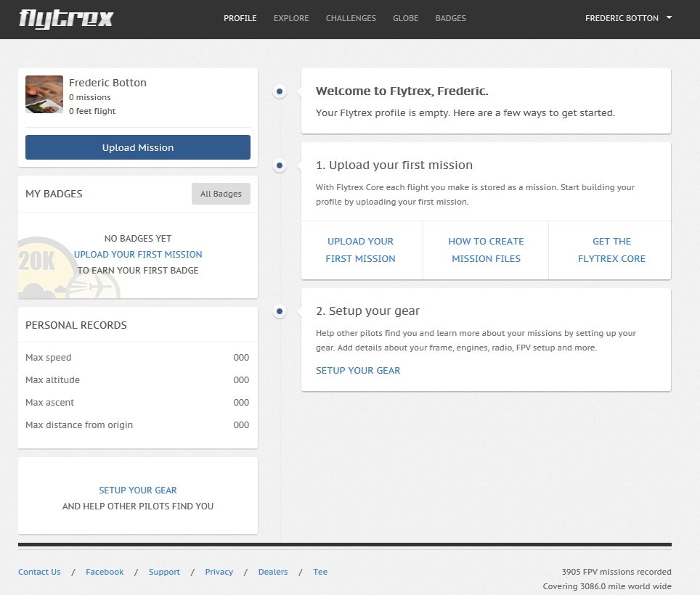
Task: Open the Challenges section
Action: pyautogui.click(x=351, y=18)
